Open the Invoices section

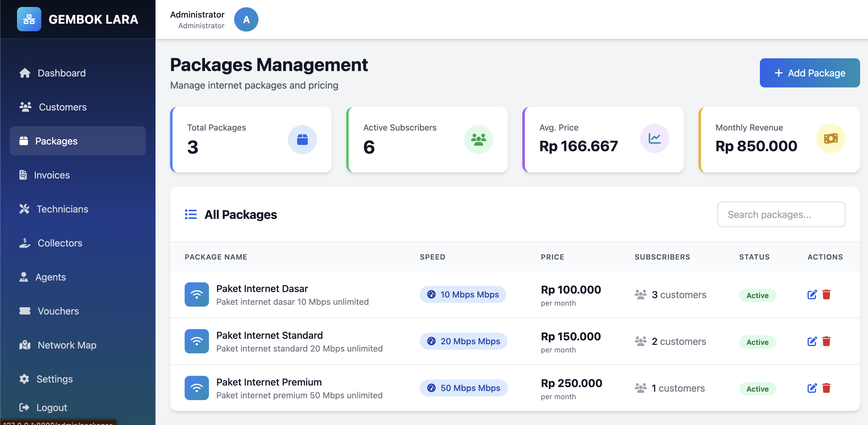[x=52, y=175]
